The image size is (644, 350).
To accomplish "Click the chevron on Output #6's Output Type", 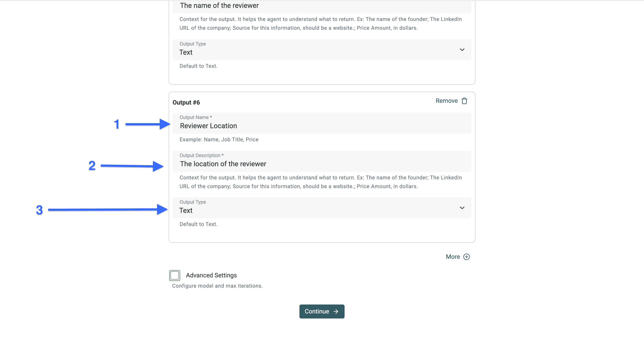I will click(462, 208).
